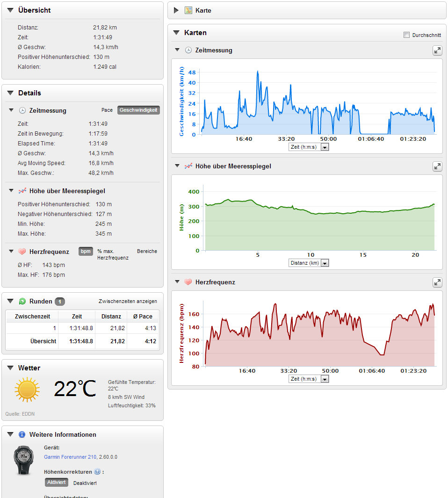
Task: Click the help icon next to Höhenkorrekturen
Action: click(97, 472)
